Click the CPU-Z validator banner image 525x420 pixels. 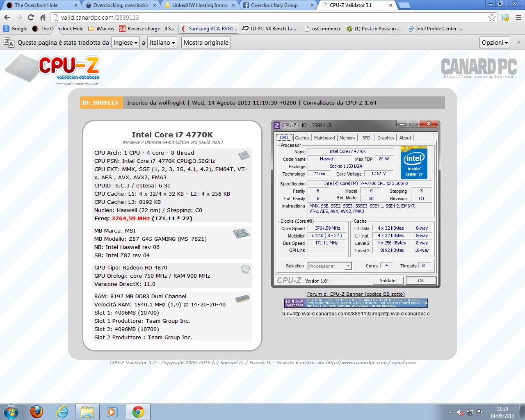(356, 303)
